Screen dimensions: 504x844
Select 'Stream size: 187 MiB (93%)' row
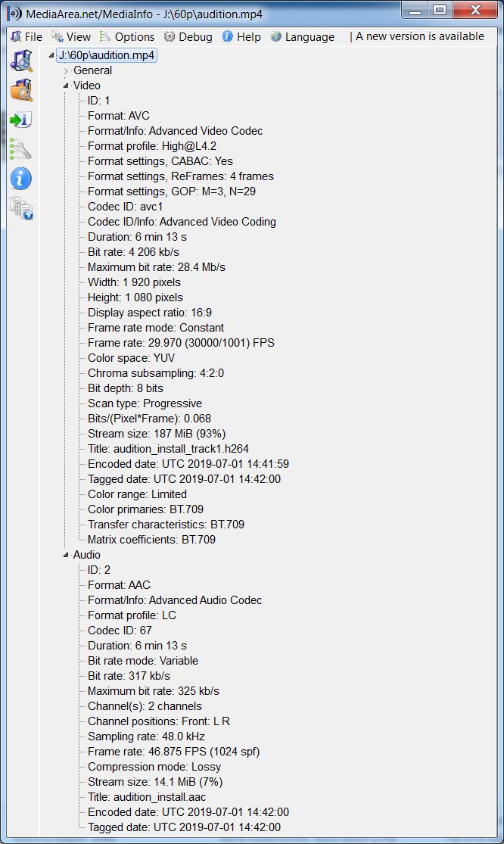[x=157, y=433]
